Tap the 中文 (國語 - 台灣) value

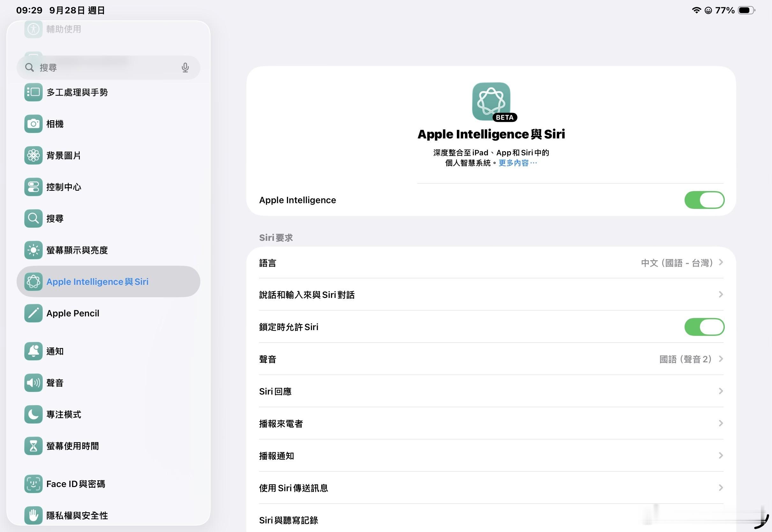[x=677, y=263]
